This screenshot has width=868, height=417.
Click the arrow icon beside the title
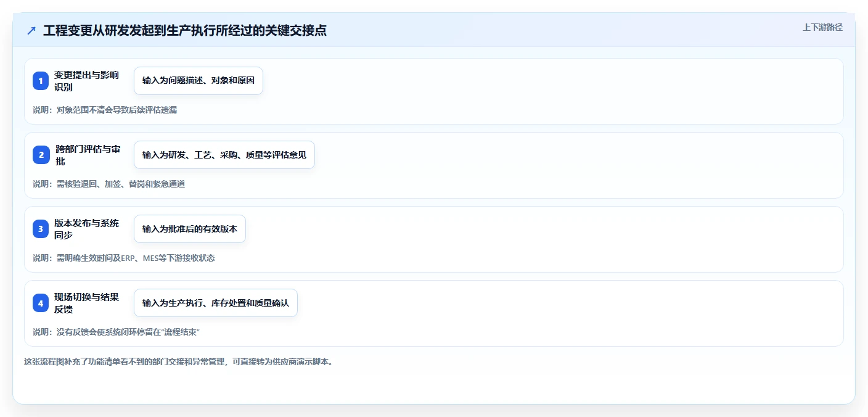click(x=31, y=30)
